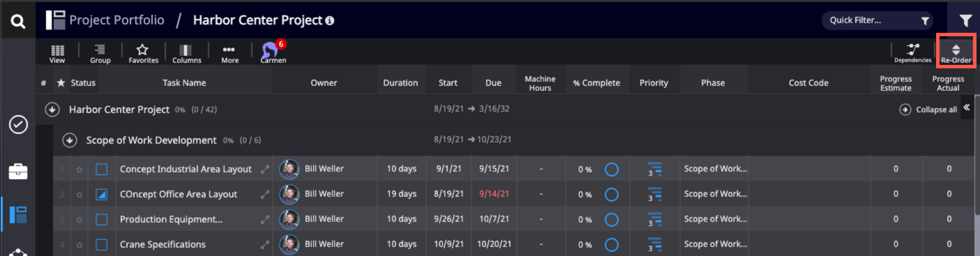Click the Priority column header

tap(653, 83)
